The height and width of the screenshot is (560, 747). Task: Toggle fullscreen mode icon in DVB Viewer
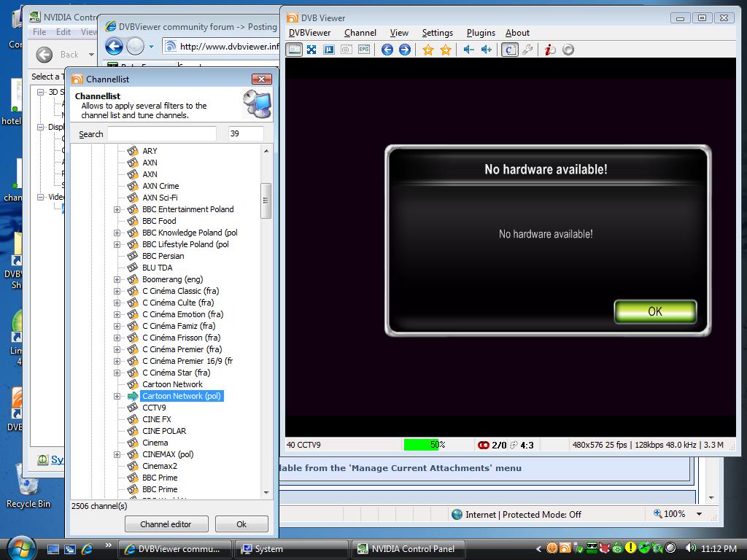tap(311, 50)
